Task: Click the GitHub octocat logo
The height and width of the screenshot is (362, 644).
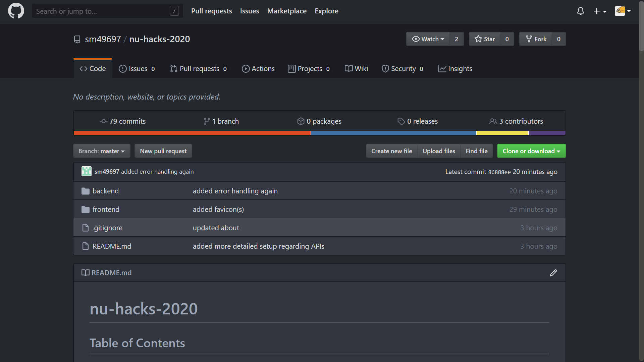Action: coord(16,11)
